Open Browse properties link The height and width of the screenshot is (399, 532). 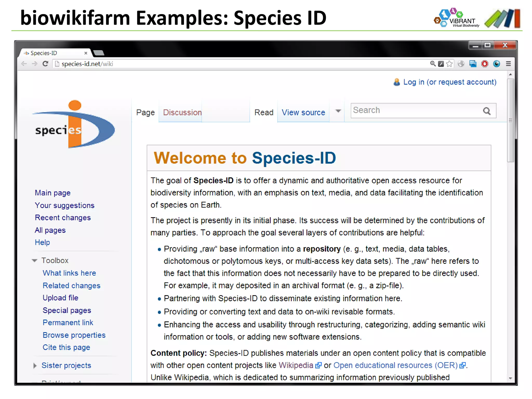74,335
